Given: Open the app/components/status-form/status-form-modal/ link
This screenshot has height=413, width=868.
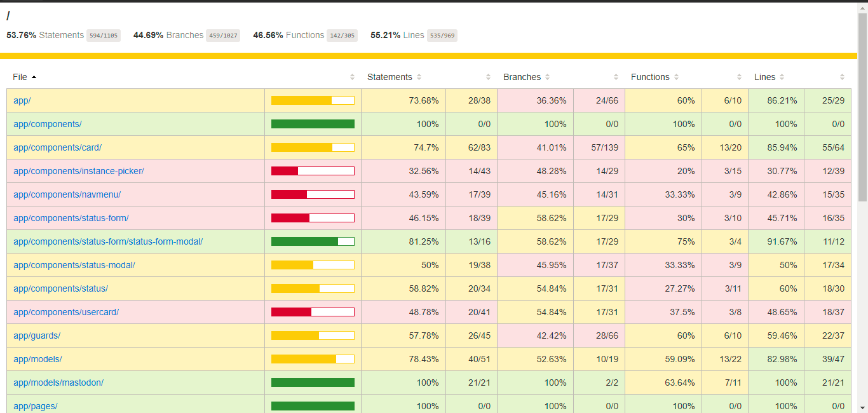Looking at the screenshot, I should pos(108,241).
